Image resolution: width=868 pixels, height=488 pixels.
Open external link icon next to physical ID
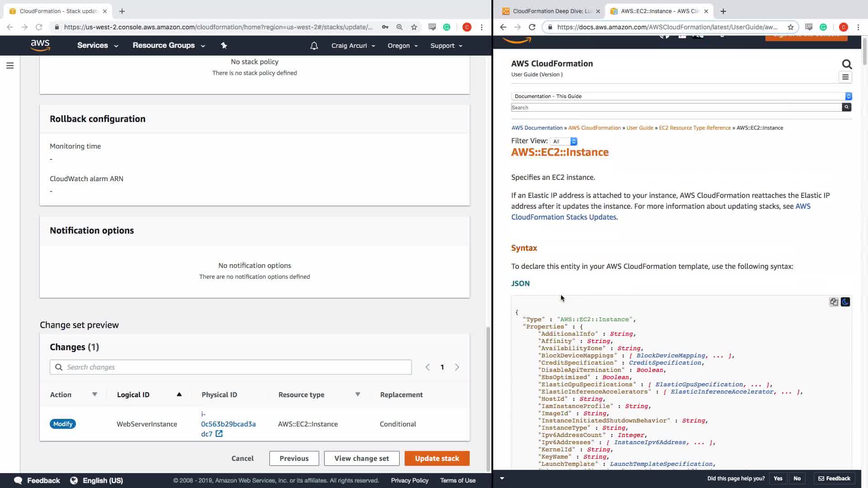(x=219, y=434)
